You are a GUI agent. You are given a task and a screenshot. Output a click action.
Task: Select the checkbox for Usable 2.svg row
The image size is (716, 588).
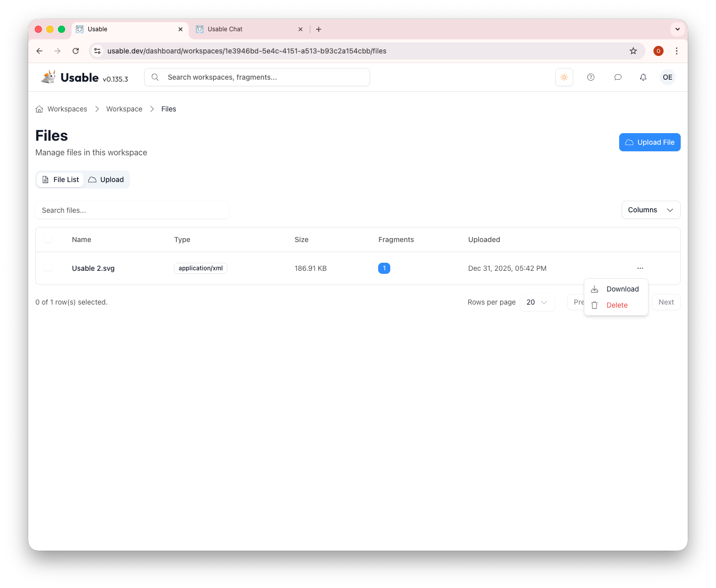48,268
